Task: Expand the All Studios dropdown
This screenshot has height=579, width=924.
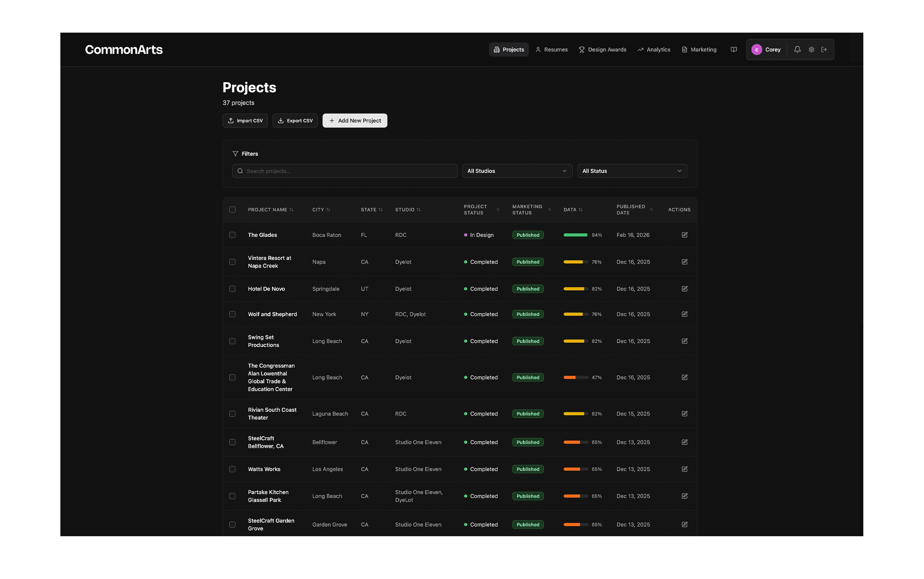Action: point(517,171)
